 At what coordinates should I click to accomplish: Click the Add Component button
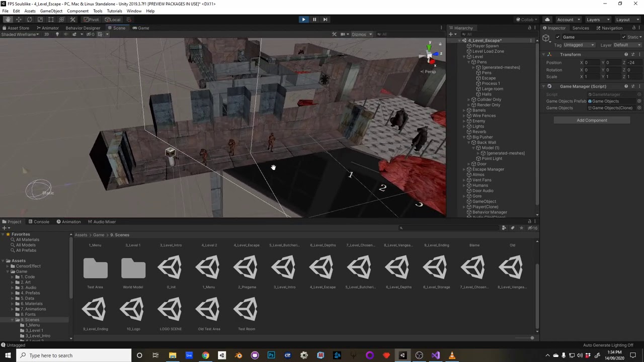(592, 120)
